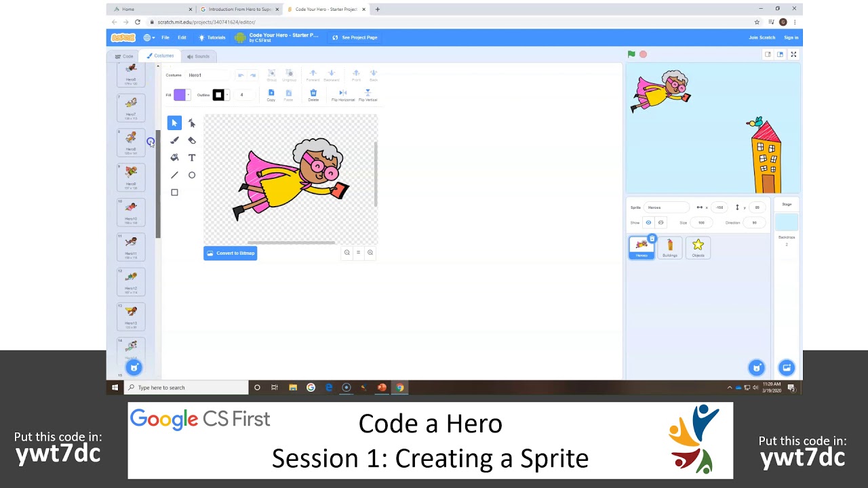Switch to small stage layout

(x=768, y=54)
